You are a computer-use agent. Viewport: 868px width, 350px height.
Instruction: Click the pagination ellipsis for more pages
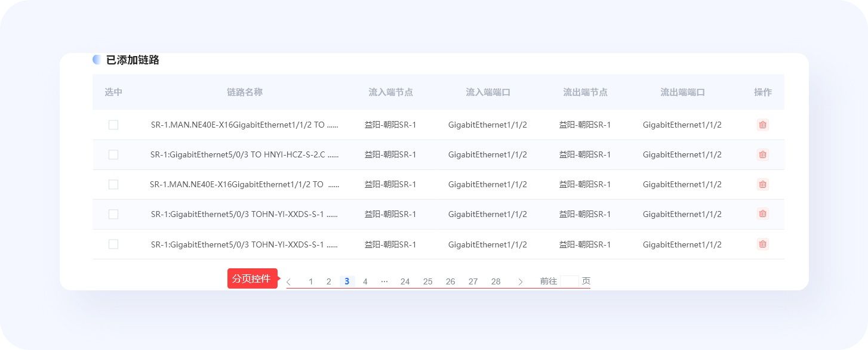point(384,281)
